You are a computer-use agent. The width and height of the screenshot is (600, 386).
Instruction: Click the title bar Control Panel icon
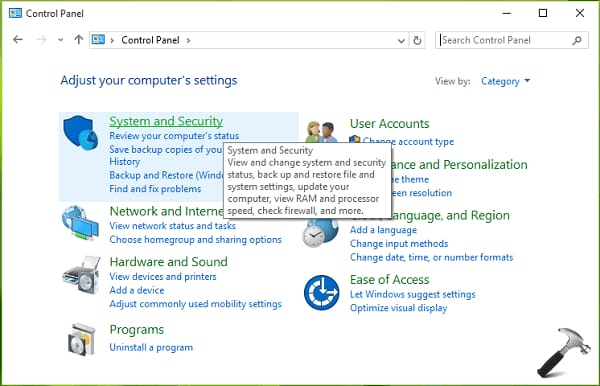coord(15,13)
